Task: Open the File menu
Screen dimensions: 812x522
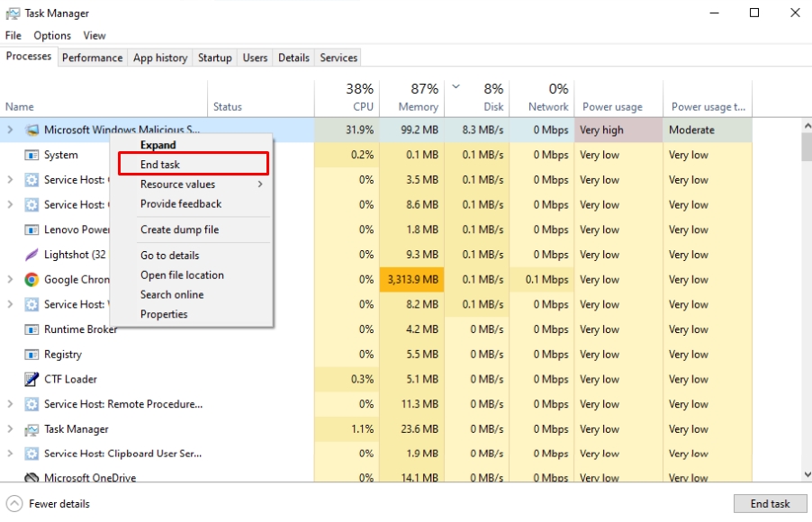Action: click(x=14, y=36)
